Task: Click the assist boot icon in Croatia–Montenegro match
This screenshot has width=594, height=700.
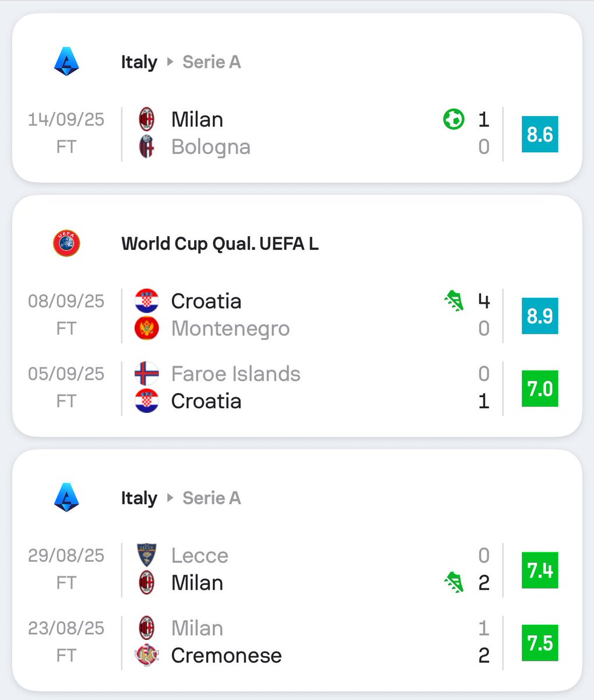Action: click(454, 301)
